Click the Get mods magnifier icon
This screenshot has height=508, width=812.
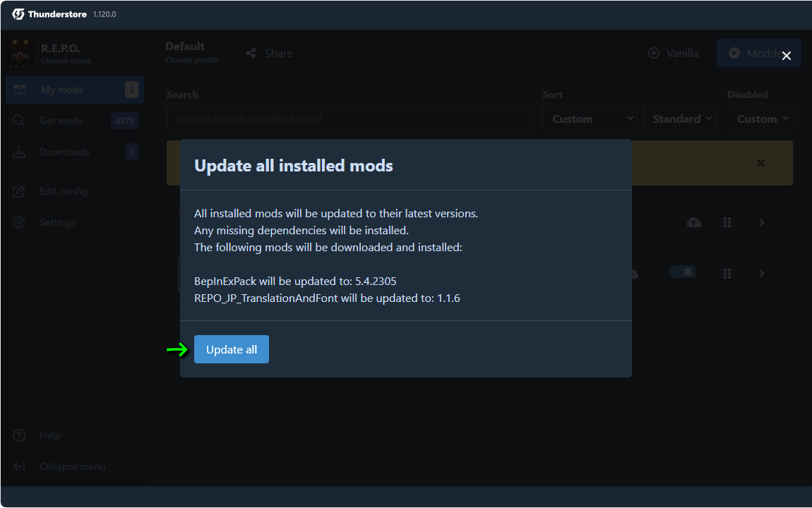(x=19, y=121)
